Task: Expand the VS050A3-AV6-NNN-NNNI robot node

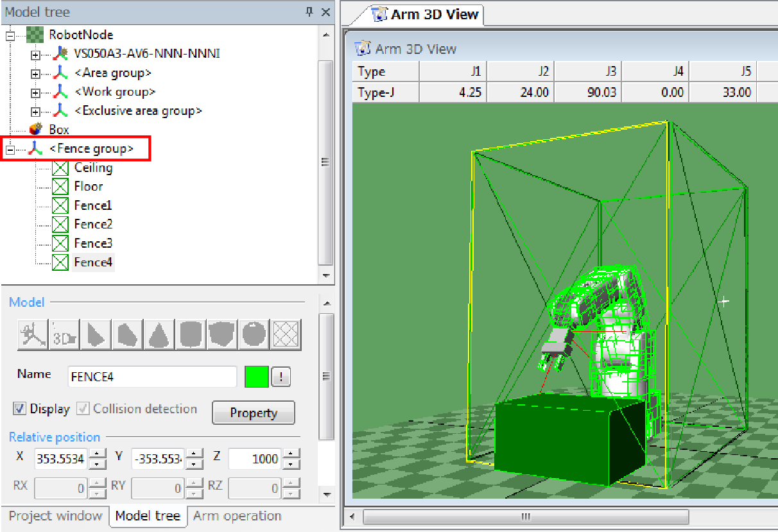Action: 36,54
